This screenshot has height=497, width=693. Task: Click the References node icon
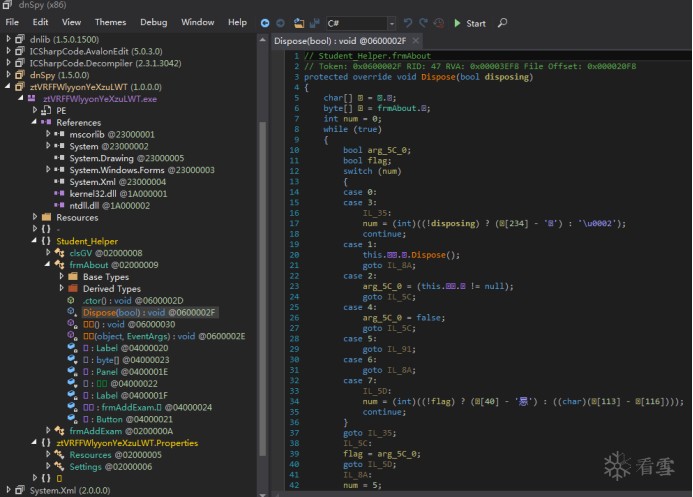click(46, 122)
